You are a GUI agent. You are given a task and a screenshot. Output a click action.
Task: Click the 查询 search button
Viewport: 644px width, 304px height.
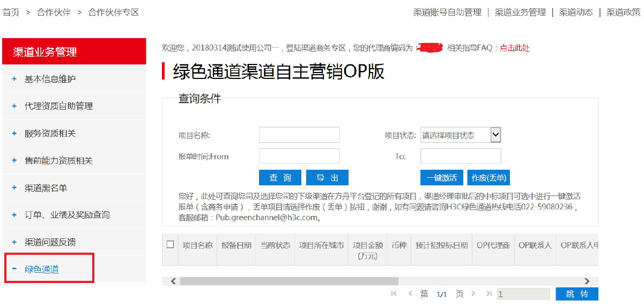(280, 178)
